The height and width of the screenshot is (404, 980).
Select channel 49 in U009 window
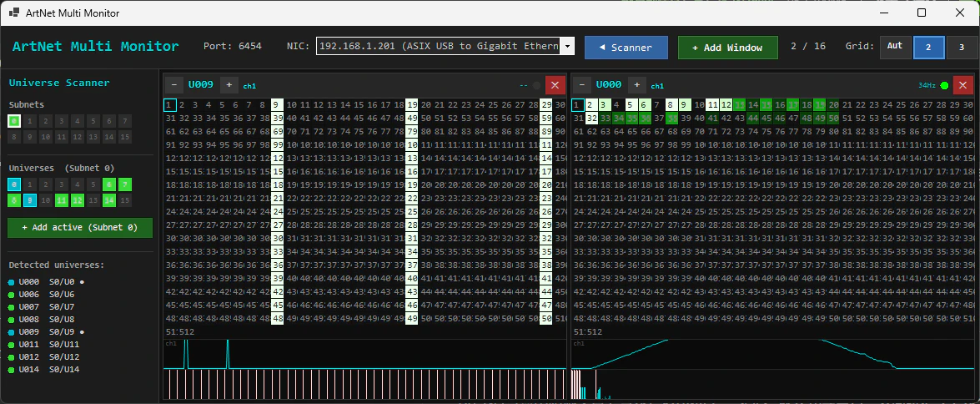[x=412, y=119]
